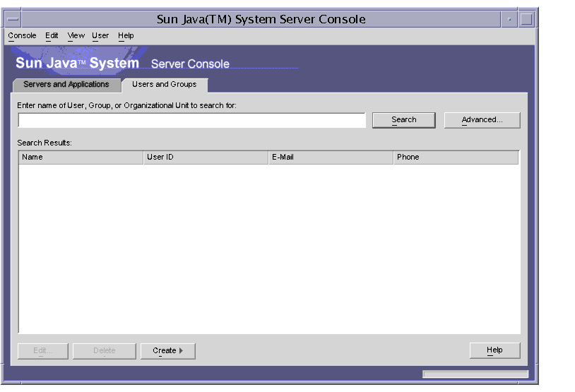Image resolution: width=575 pixels, height=392 pixels.
Task: Click the E-Mail column header
Action: click(331, 158)
